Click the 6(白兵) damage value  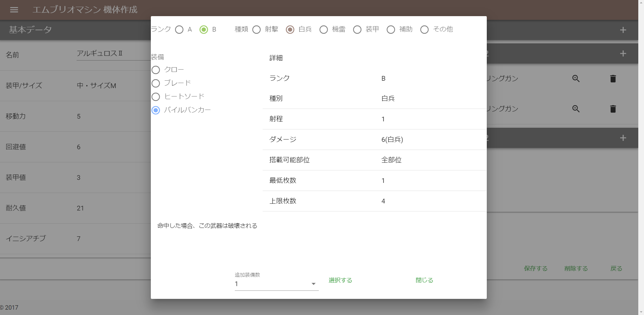(x=392, y=140)
